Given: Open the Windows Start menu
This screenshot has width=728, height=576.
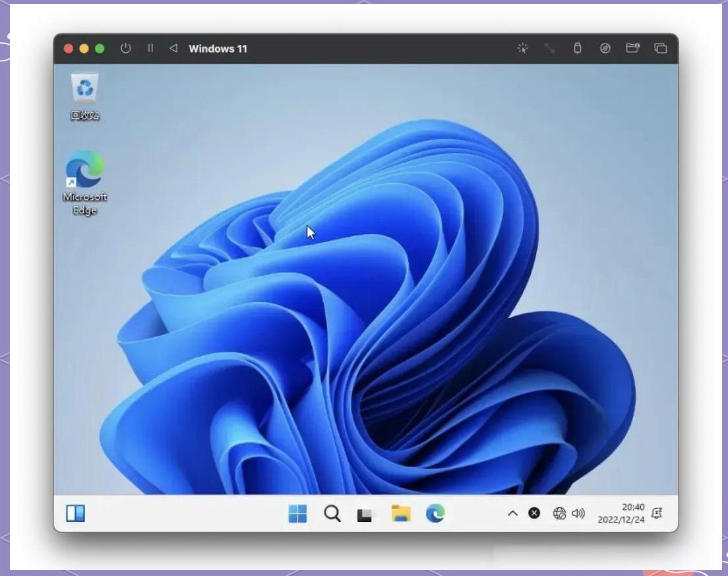Looking at the screenshot, I should coord(297,514).
